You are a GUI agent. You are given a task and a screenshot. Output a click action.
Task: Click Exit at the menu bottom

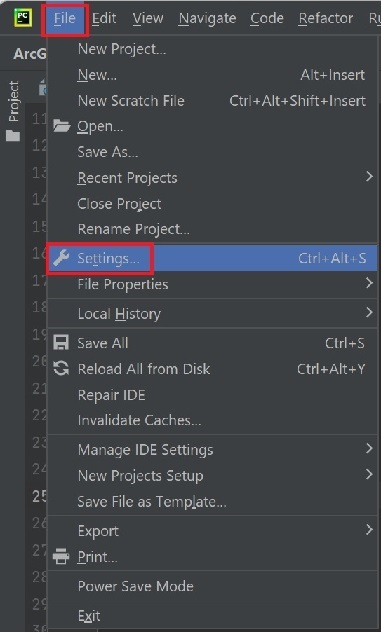[x=212, y=615]
